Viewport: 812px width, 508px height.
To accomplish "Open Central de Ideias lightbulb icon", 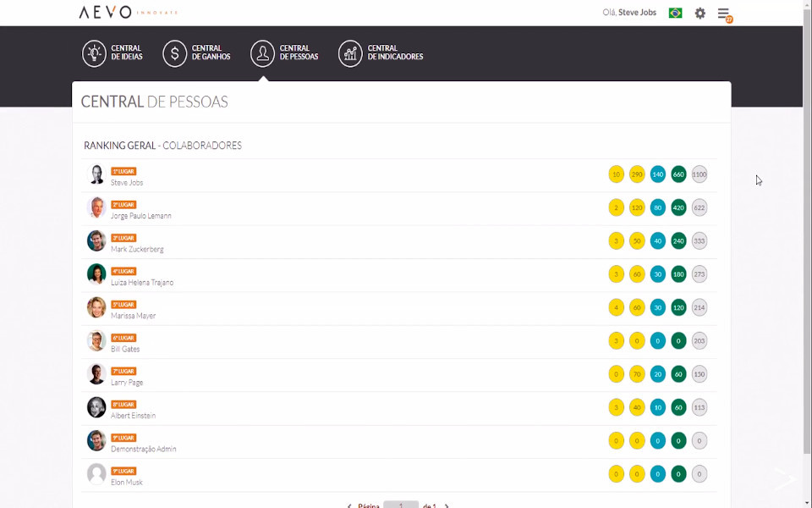I will [94, 52].
